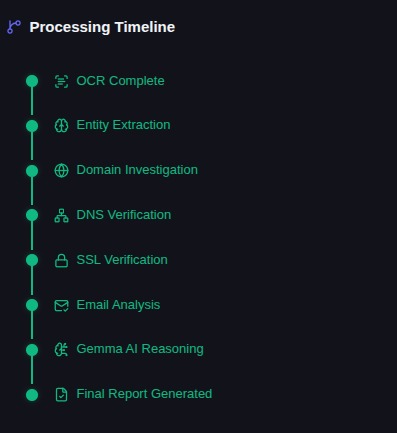This screenshot has height=433, width=397.
Task: Click the file-check icon for Final Report
Action: click(x=61, y=394)
